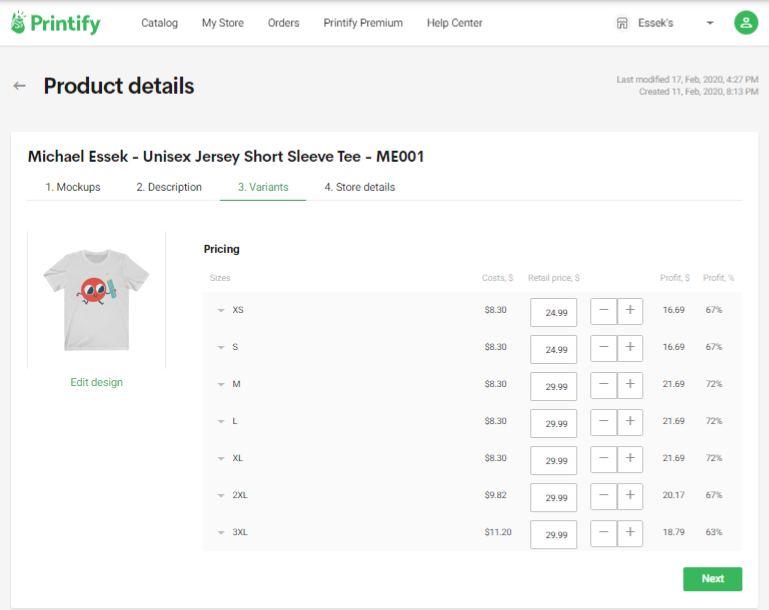The height and width of the screenshot is (610, 769).
Task: Click the store icon beside Essek's
Action: tap(622, 23)
